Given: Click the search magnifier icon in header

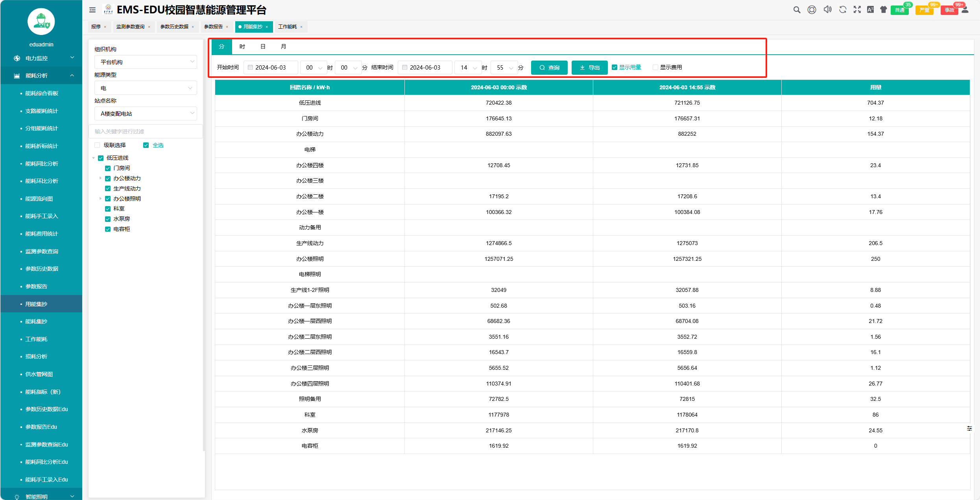Looking at the screenshot, I should pos(797,10).
